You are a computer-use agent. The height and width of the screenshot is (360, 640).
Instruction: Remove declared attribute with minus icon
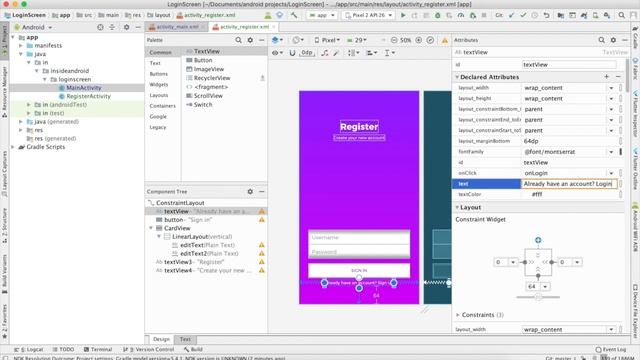(x=618, y=77)
